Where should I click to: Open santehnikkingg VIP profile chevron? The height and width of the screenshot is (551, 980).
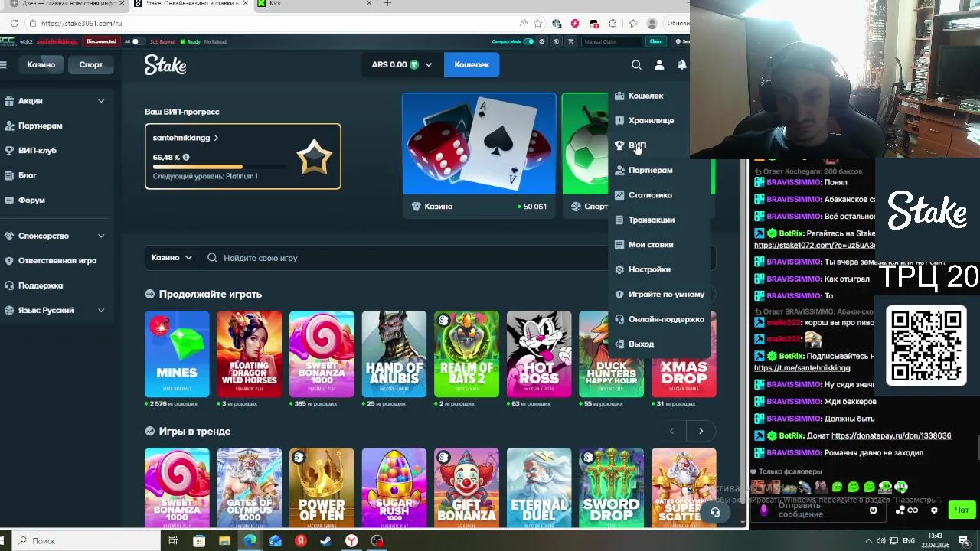tap(216, 138)
